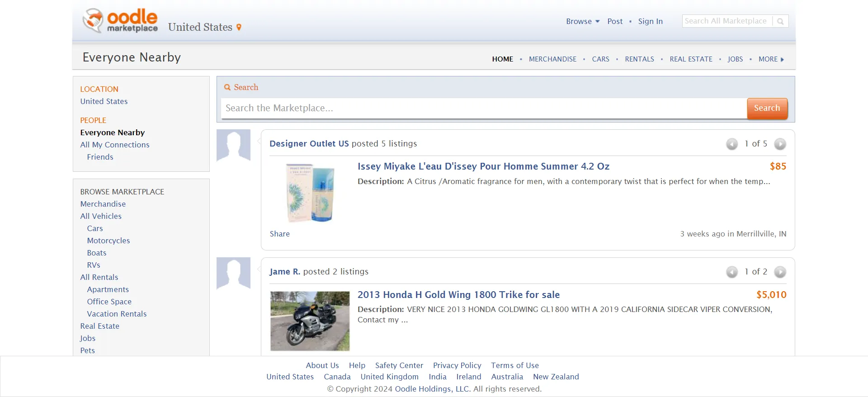Open the MERCHANDISE tab

[x=552, y=59]
